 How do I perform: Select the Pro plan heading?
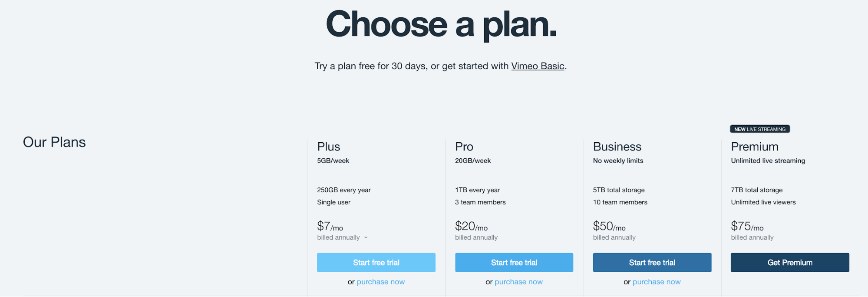click(x=464, y=147)
